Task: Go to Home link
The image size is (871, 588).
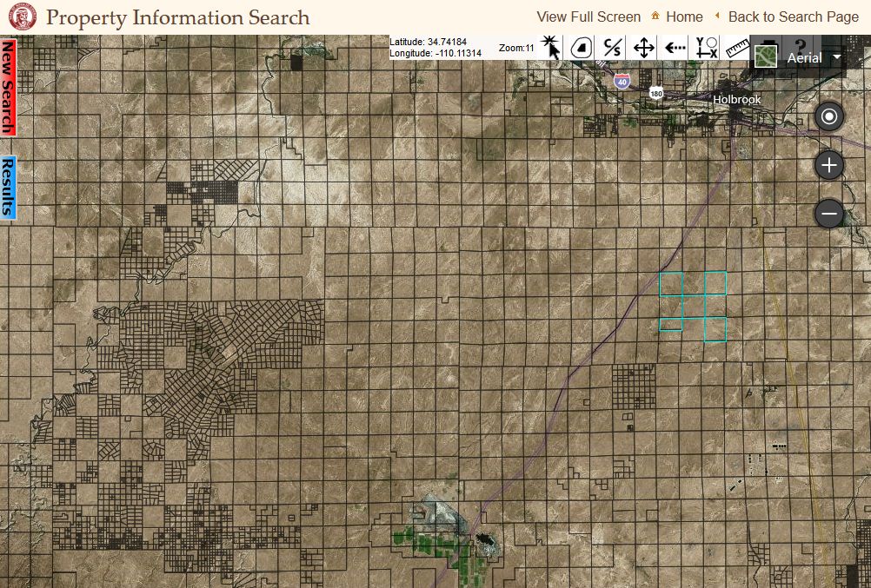Action: tap(684, 17)
